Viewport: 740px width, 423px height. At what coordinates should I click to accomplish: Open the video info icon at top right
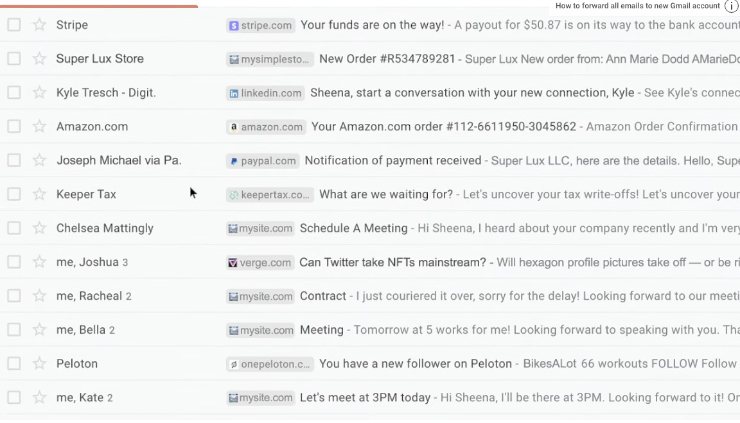pyautogui.click(x=731, y=6)
